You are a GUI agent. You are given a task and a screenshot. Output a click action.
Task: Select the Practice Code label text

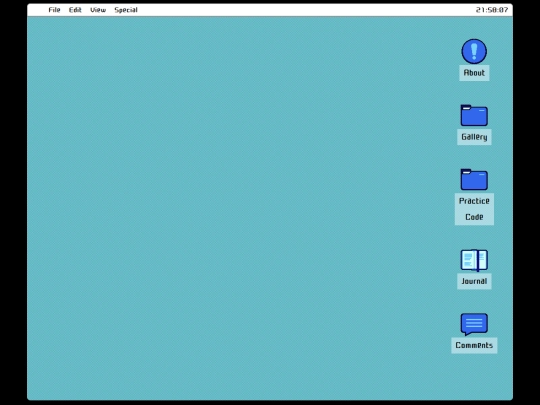pos(474,209)
